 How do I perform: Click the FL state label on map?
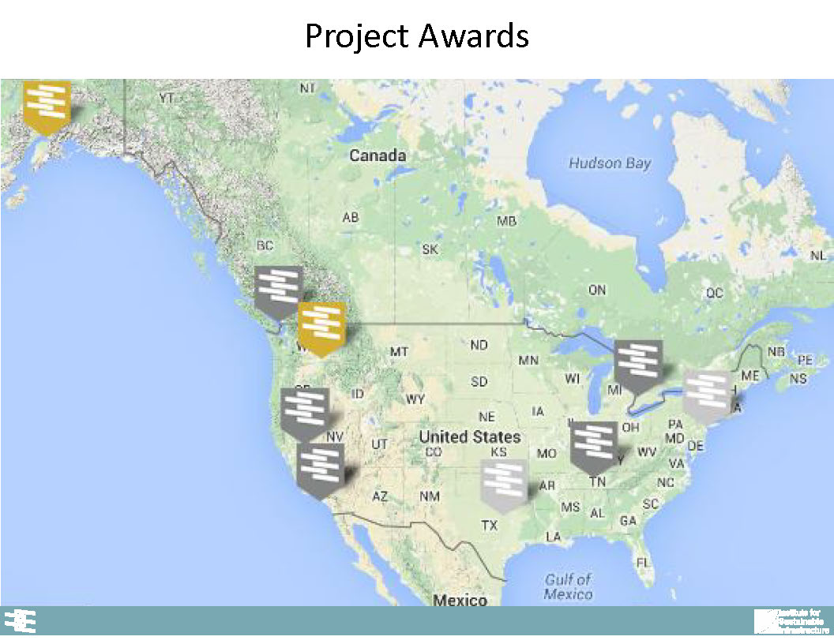coord(644,562)
